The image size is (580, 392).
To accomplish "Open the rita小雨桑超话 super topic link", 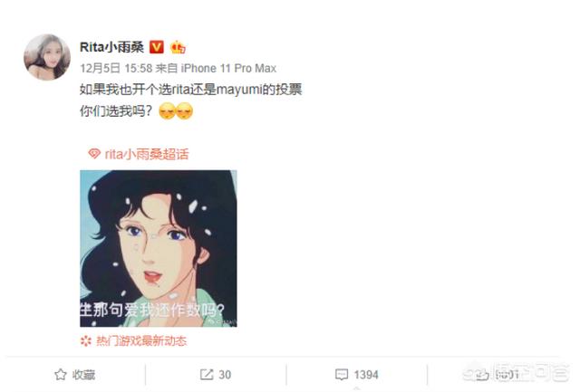I will point(147,154).
